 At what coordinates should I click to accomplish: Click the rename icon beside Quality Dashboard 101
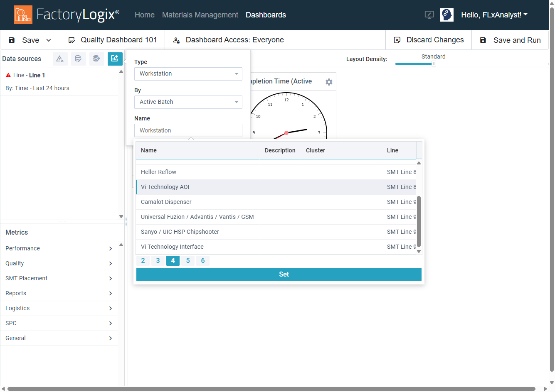click(x=72, y=40)
